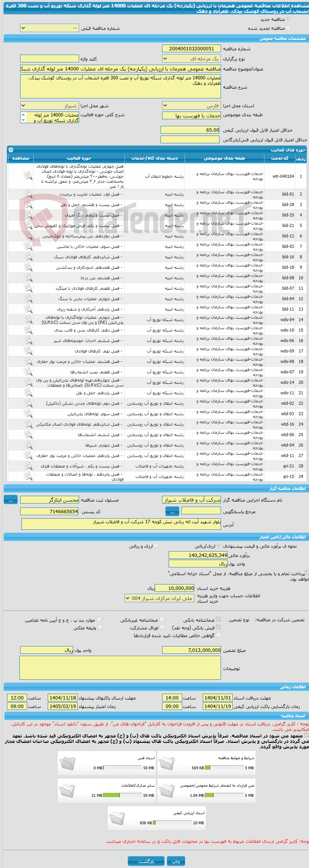Choose the ارزی/ریالی estimate option
The width and height of the screenshot is (309, 868).
click(x=219, y=545)
